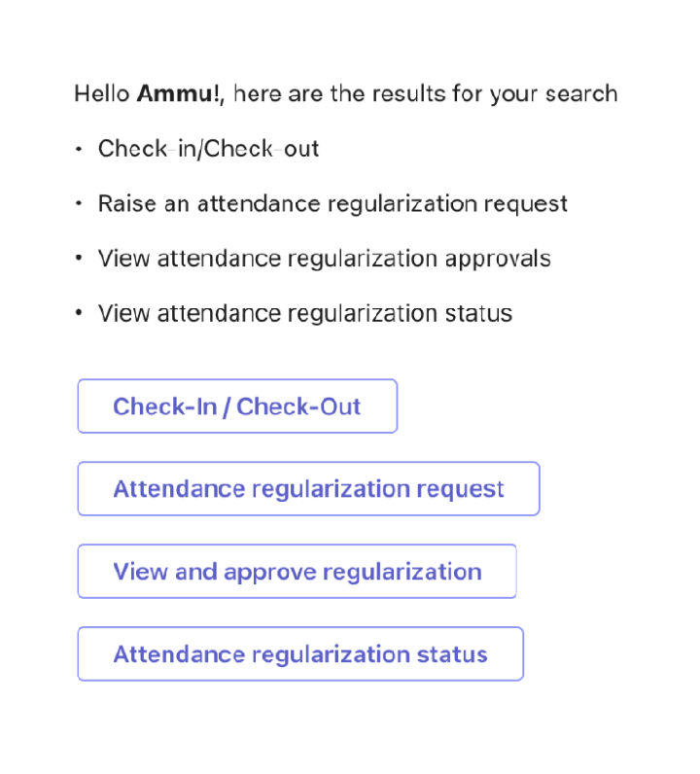
Task: Select the View and approve regularization button
Action: click(x=297, y=572)
